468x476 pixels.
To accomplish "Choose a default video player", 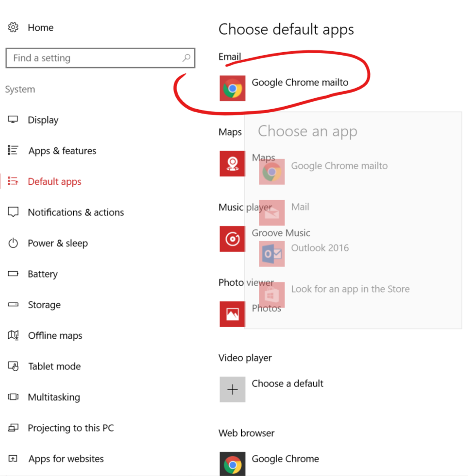I will 288,383.
